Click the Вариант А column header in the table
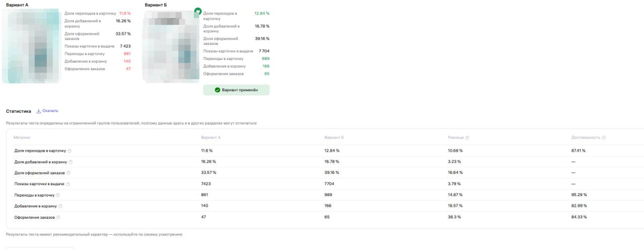Screen dimensions: 644x250 point(211,138)
